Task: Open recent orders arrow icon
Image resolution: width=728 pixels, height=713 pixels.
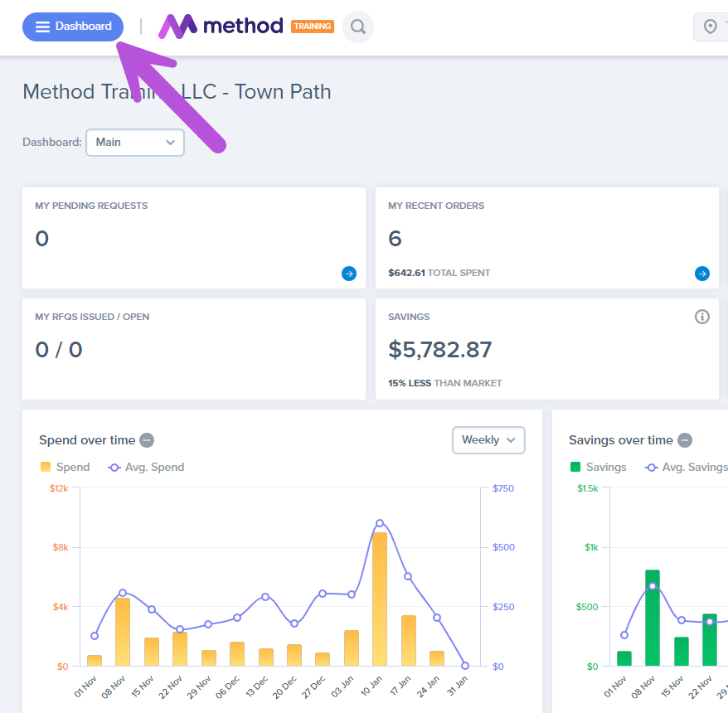Action: (702, 274)
